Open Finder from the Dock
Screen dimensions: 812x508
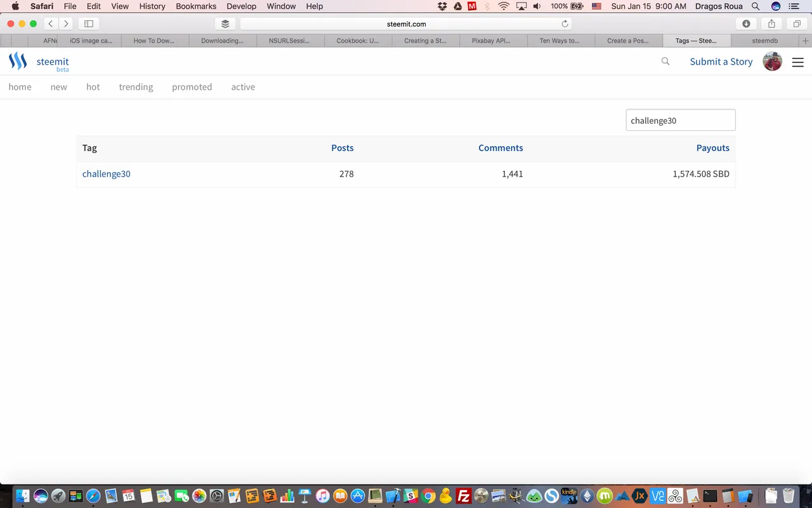click(x=23, y=496)
